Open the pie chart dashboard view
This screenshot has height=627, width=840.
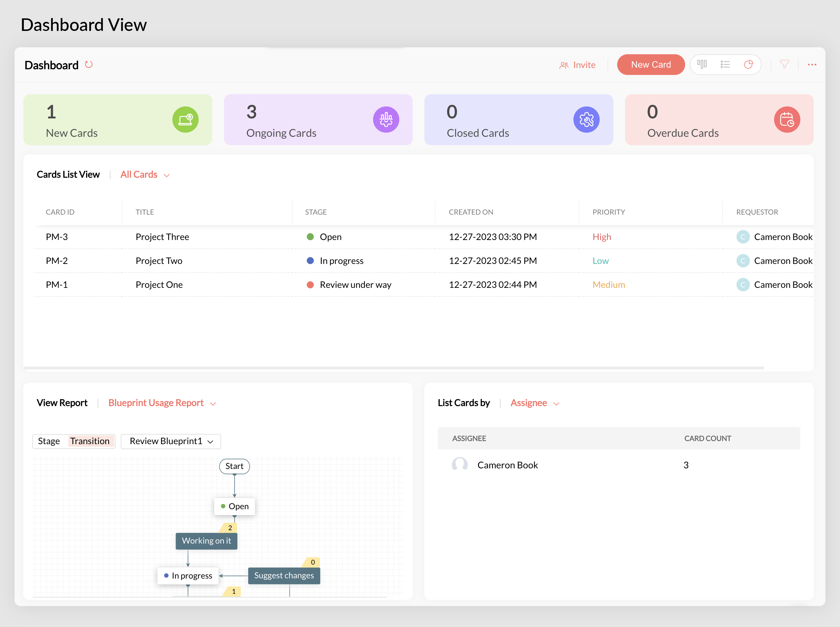pyautogui.click(x=748, y=64)
